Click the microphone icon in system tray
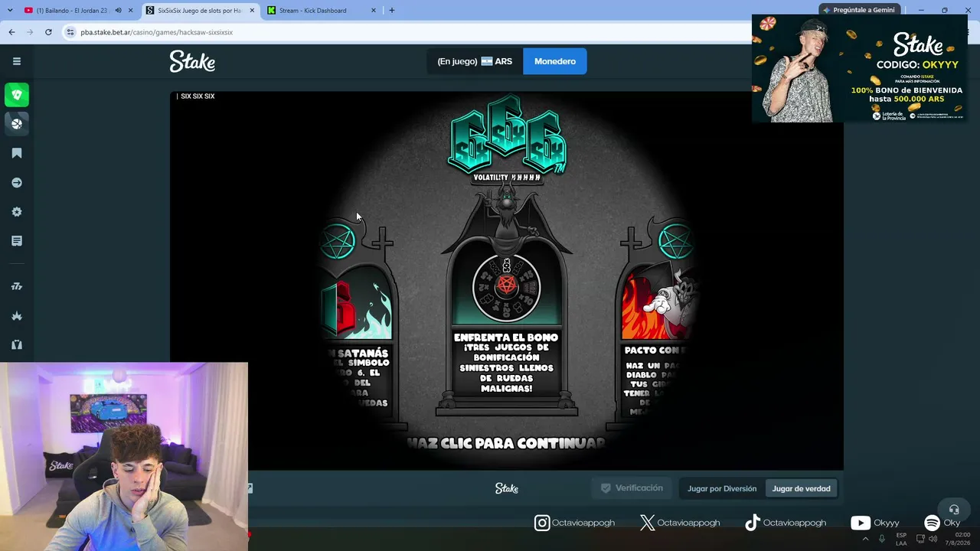This screenshot has width=980, height=551. pyautogui.click(x=882, y=539)
